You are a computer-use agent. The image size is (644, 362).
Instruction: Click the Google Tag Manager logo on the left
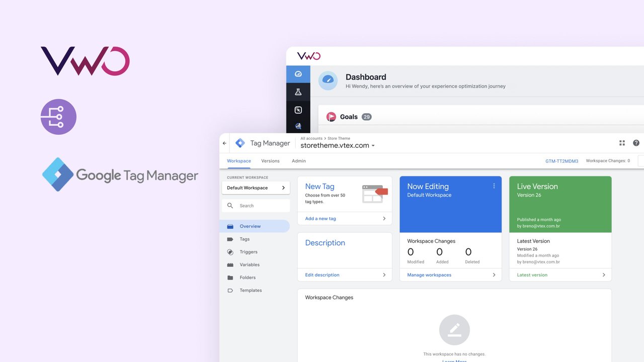coord(120,174)
